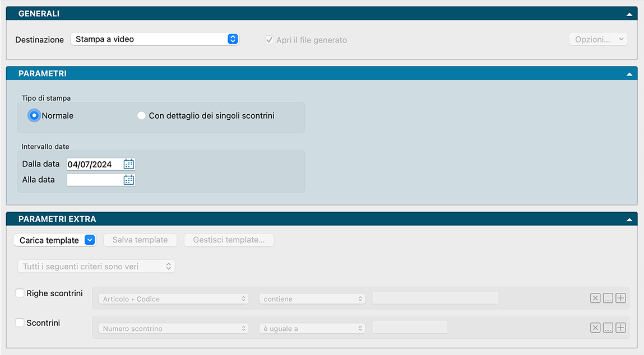644x355 pixels.
Task: Click the Alla data input field
Action: (x=94, y=180)
